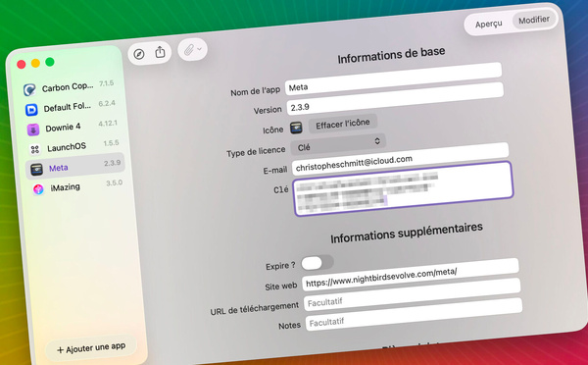Click the Informations de base heading

391,55
